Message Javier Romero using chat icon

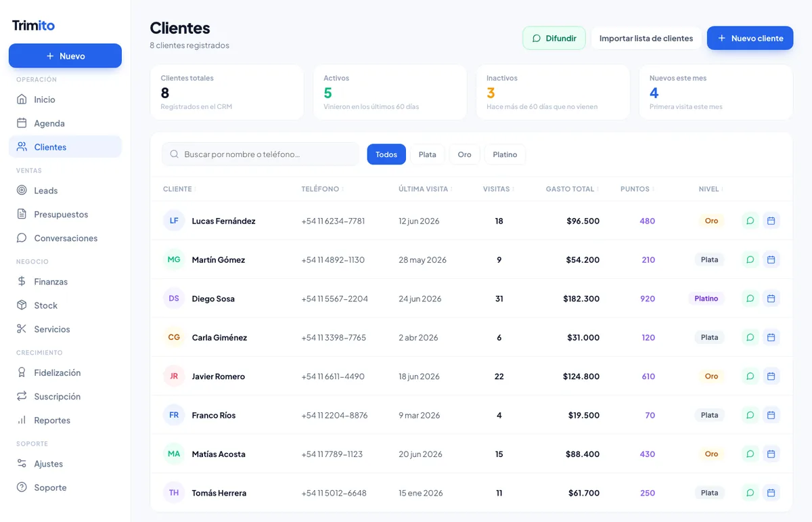coord(750,376)
